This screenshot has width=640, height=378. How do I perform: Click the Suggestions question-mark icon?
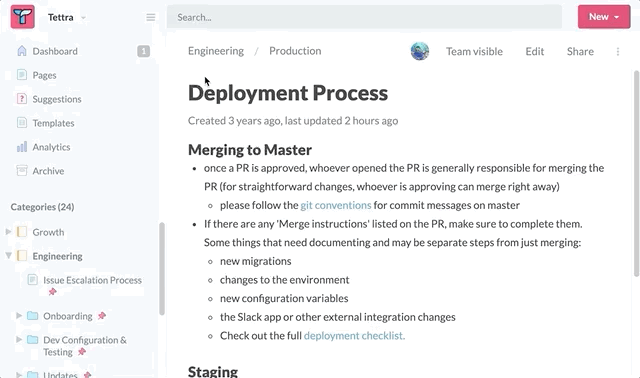click(x=22, y=99)
